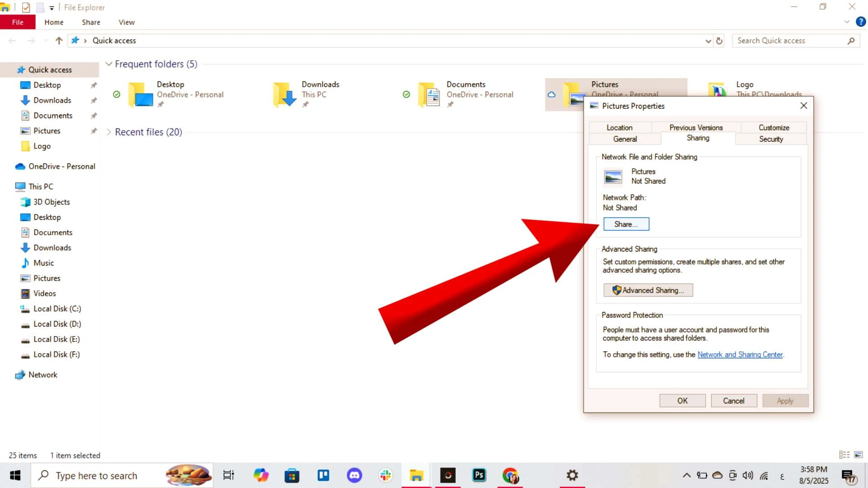This screenshot has width=868, height=488.
Task: Click the search magnifier icon in Explorer
Action: click(851, 41)
